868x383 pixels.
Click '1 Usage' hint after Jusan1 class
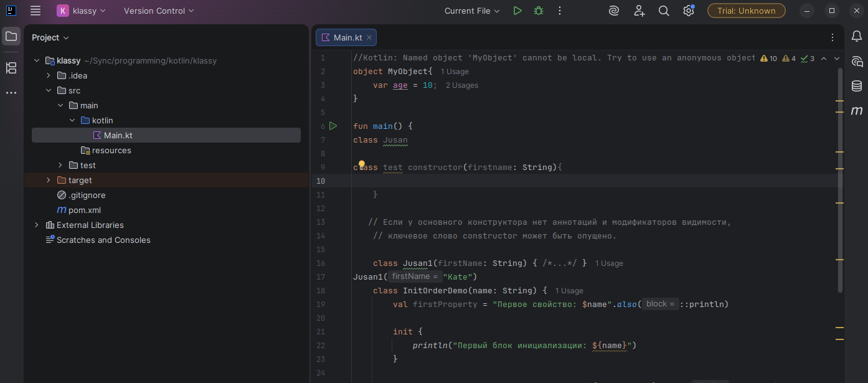pos(609,263)
